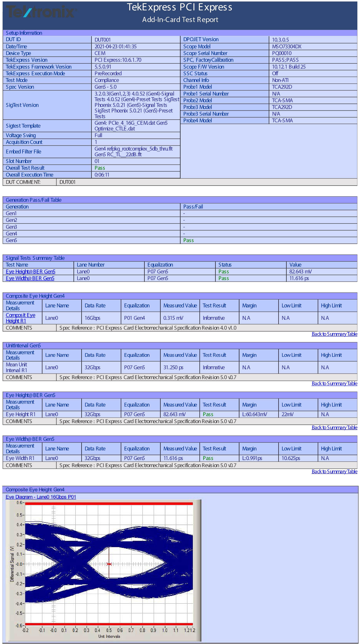The width and height of the screenshot is (359, 644).
Task: Select the Channel Info value Non-ATI
Action: 280,80
